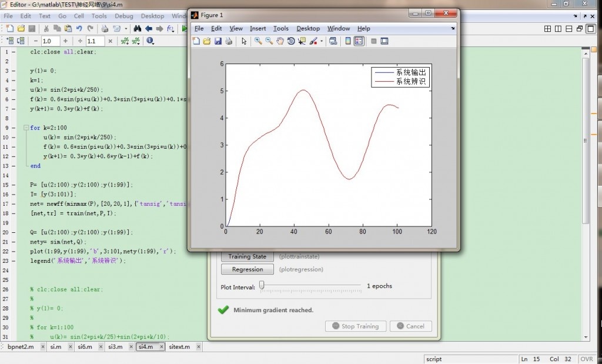
Task: Click Cancel in the training window
Action: (x=411, y=326)
